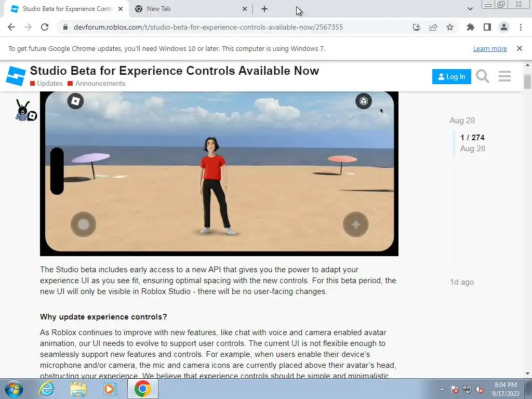Click the virtual joystick in the preview

(84, 224)
